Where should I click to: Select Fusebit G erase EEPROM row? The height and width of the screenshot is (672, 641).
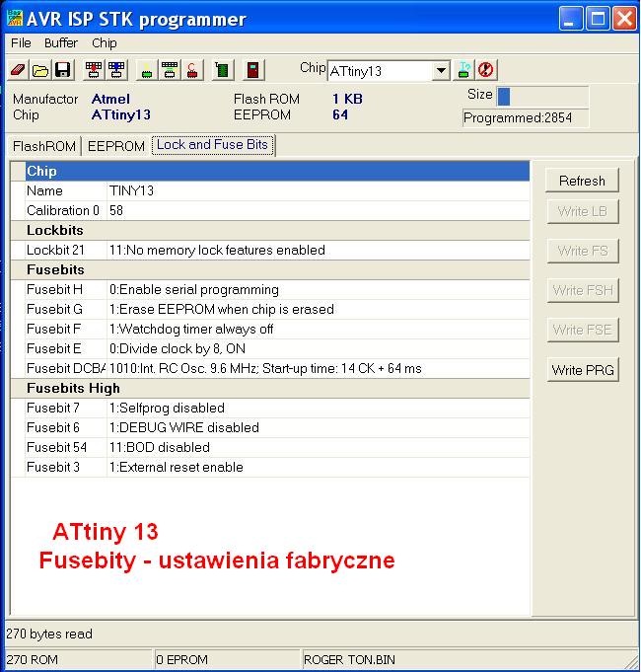(270, 309)
